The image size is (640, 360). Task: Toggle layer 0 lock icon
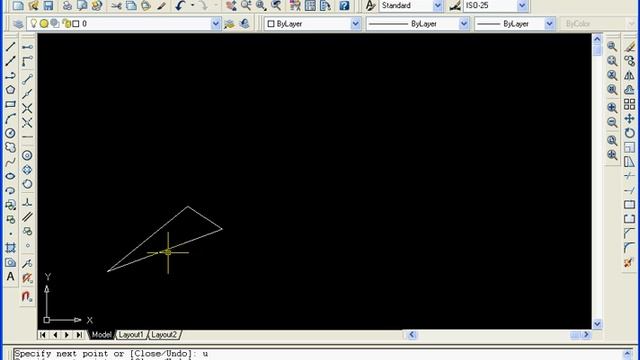point(67,24)
